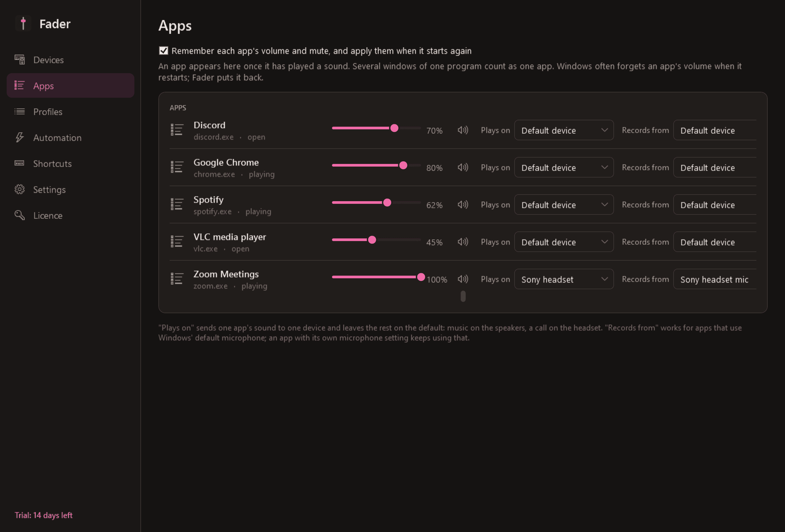Open Spotify's Plays on dropdown
The height and width of the screenshot is (532, 785).
coord(564,204)
